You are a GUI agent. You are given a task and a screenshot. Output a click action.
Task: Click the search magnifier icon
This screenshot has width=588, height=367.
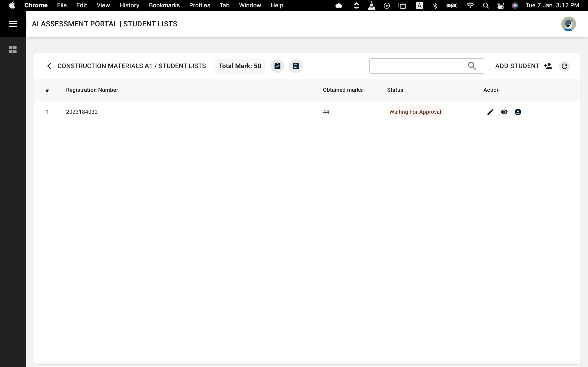[x=472, y=66]
